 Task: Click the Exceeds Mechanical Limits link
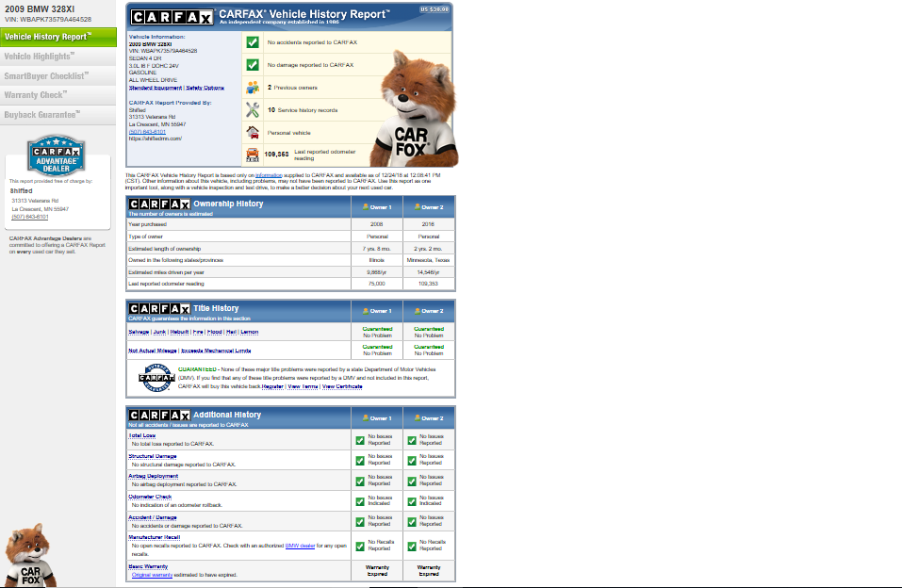pos(216,351)
